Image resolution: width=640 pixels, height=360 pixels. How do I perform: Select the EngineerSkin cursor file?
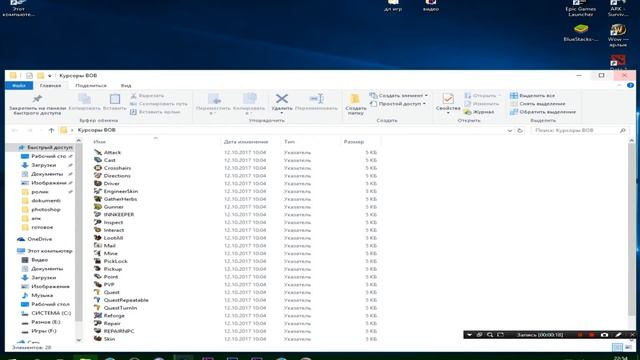121,191
